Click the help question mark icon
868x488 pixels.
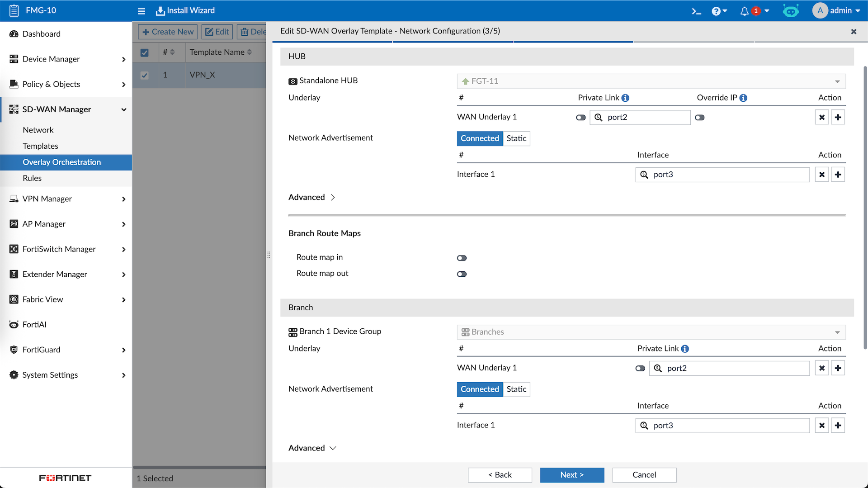(716, 11)
